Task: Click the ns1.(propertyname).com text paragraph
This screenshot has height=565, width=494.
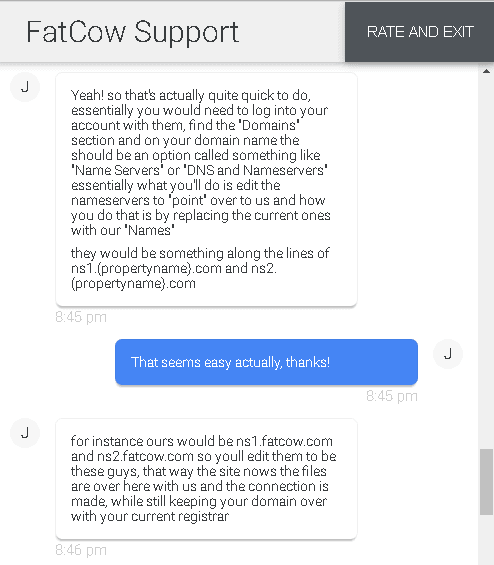Action: pyautogui.click(x=200, y=268)
